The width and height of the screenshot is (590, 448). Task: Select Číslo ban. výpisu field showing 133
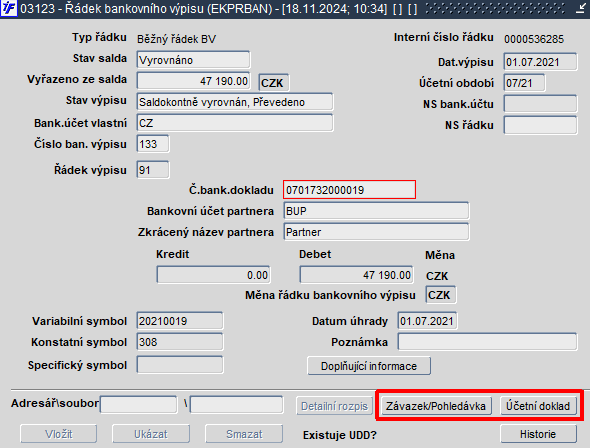tap(153, 144)
